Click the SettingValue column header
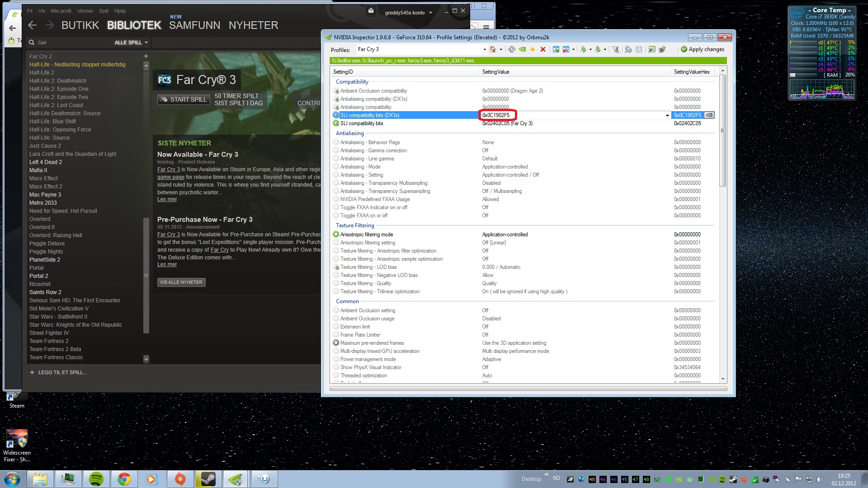Screen dimensions: 868x488 pos(575,72)
